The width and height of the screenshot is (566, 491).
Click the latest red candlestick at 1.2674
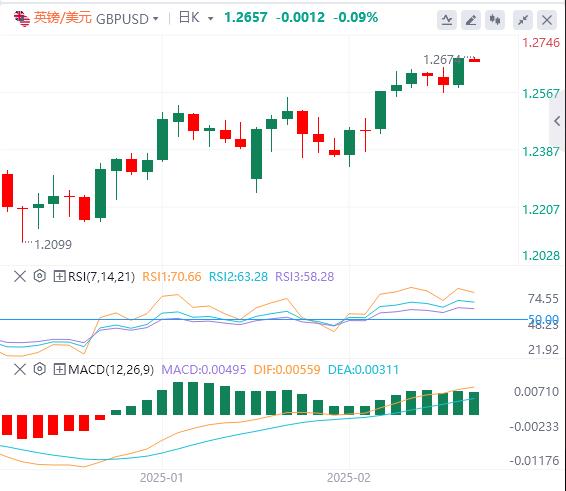474,60
